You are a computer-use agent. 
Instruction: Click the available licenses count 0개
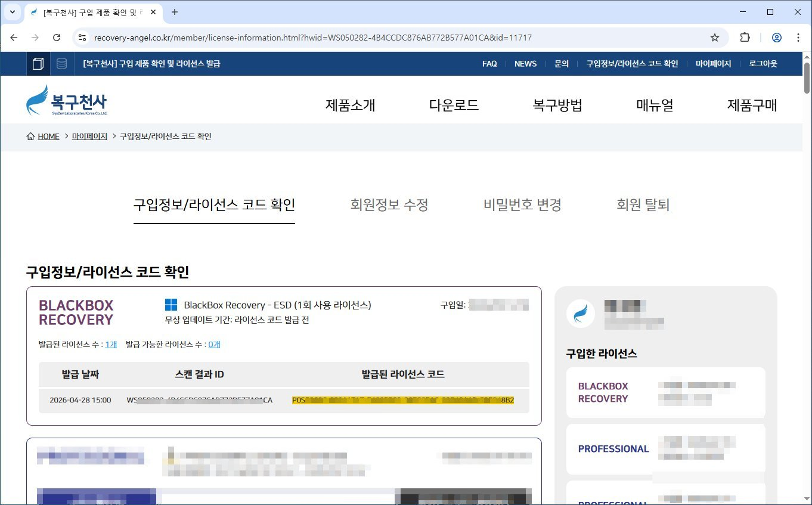[214, 344]
